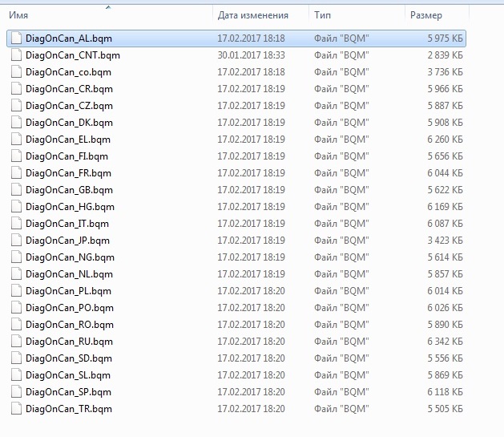
Task: Click file icon of DiagOnCan_SL.bqm
Action: coord(16,375)
